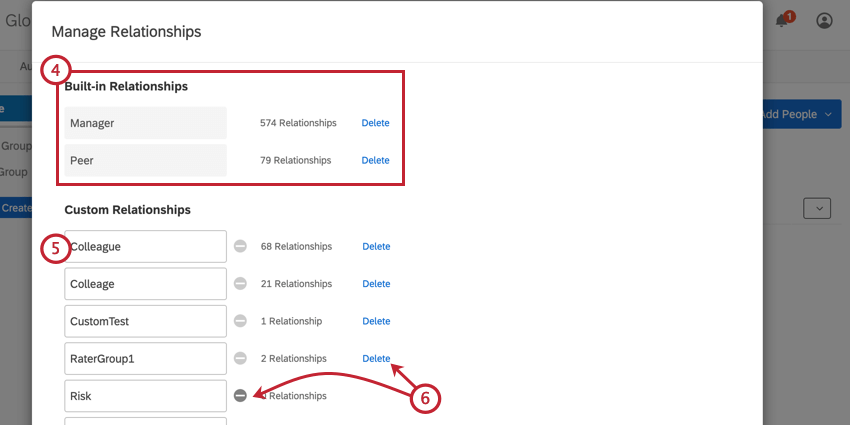Open the user account profile icon
The image size is (850, 425).
[x=824, y=21]
